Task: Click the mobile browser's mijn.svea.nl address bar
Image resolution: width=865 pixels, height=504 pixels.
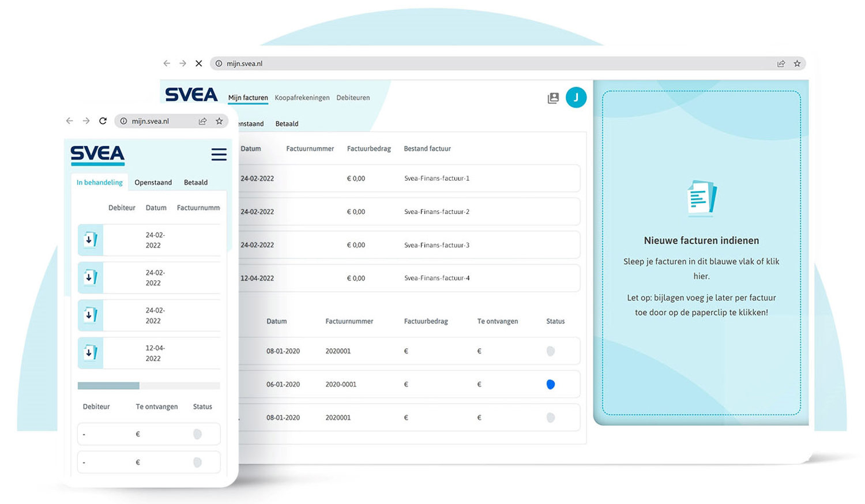Action: pos(171,121)
